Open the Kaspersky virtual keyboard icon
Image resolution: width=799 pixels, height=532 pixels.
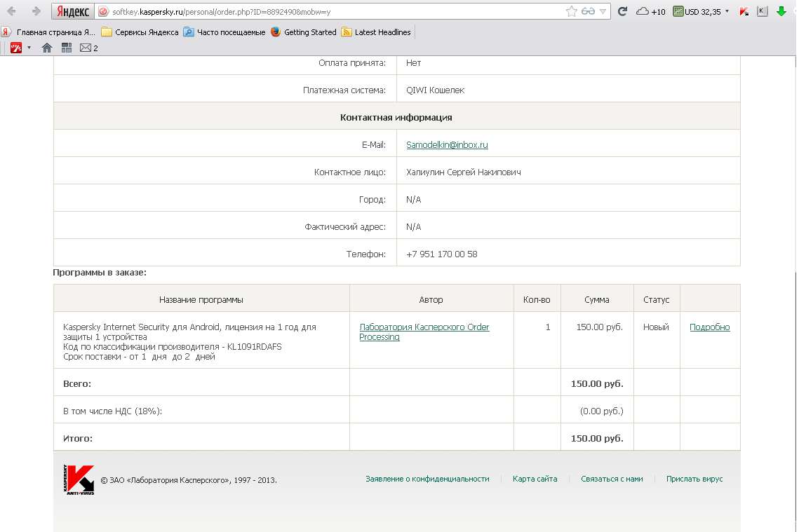(763, 11)
